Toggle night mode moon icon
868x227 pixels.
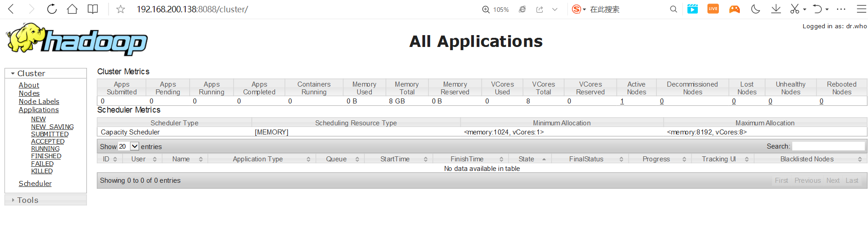(x=755, y=9)
